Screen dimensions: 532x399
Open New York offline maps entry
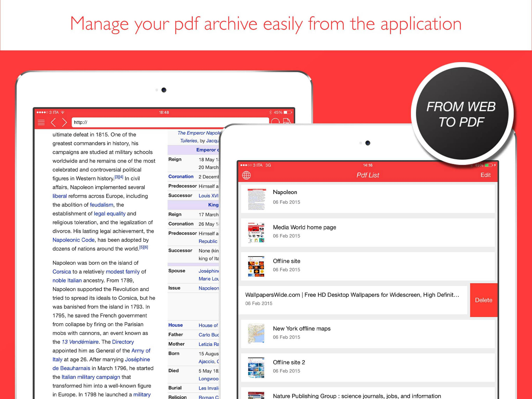pos(301,329)
